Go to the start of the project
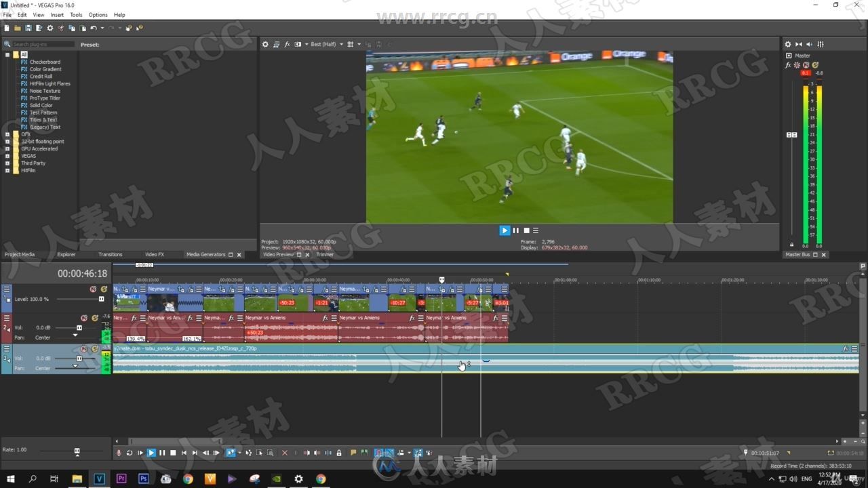 (x=184, y=453)
